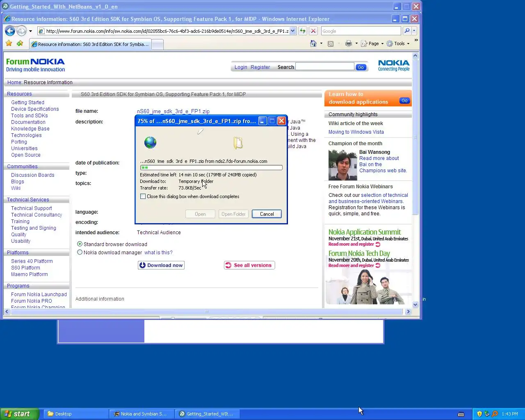Click the download progress bar
This screenshot has height=420, width=525.
pyautogui.click(x=211, y=167)
